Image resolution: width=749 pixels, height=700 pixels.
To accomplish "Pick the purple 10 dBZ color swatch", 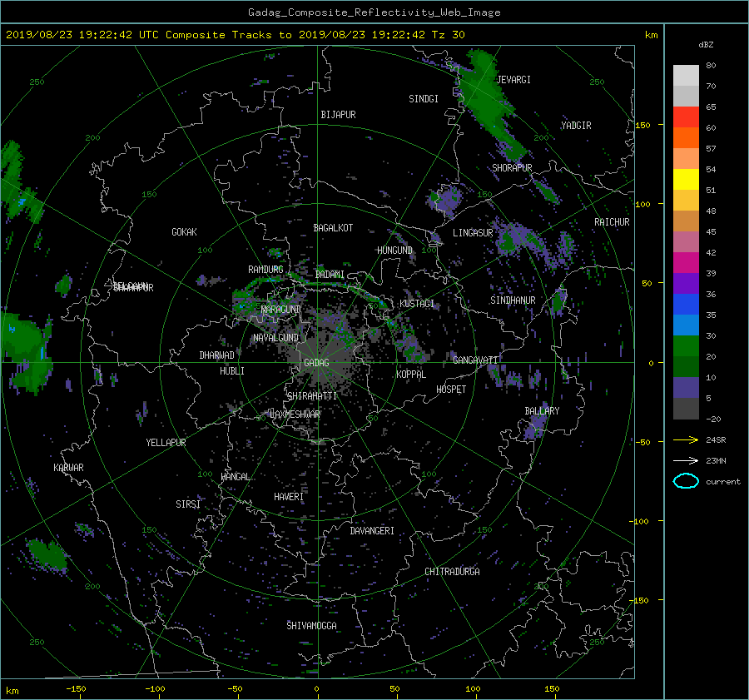I will pyautogui.click(x=686, y=388).
